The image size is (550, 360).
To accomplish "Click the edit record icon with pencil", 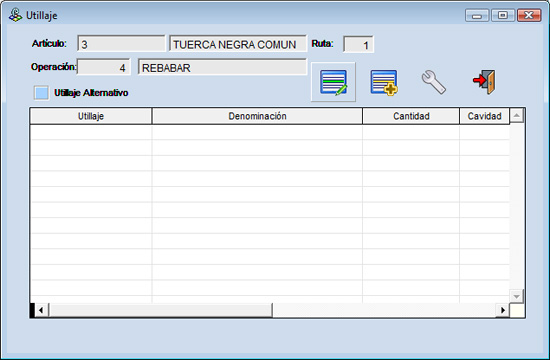I will click(333, 82).
